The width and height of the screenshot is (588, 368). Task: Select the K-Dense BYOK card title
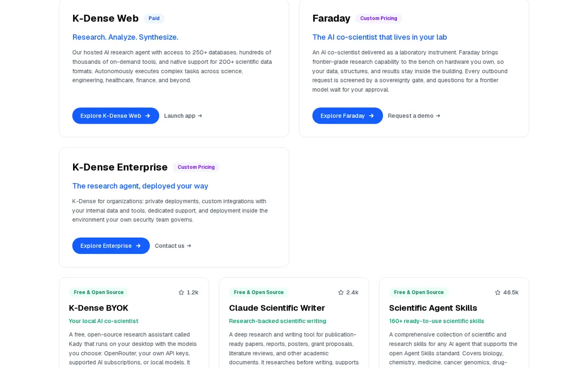[x=98, y=308]
